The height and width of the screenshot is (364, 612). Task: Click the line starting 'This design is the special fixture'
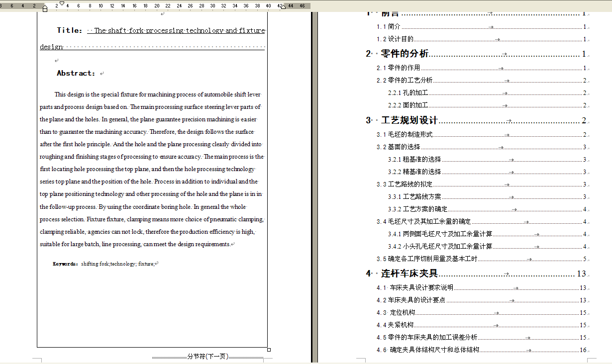(x=158, y=94)
